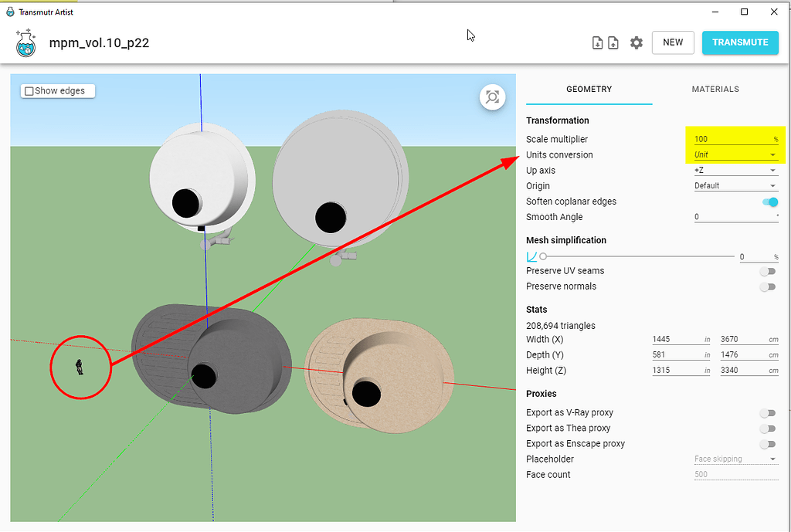This screenshot has height=532, width=791.
Task: Enable Export as V-Ray proxy
Action: [767, 412]
